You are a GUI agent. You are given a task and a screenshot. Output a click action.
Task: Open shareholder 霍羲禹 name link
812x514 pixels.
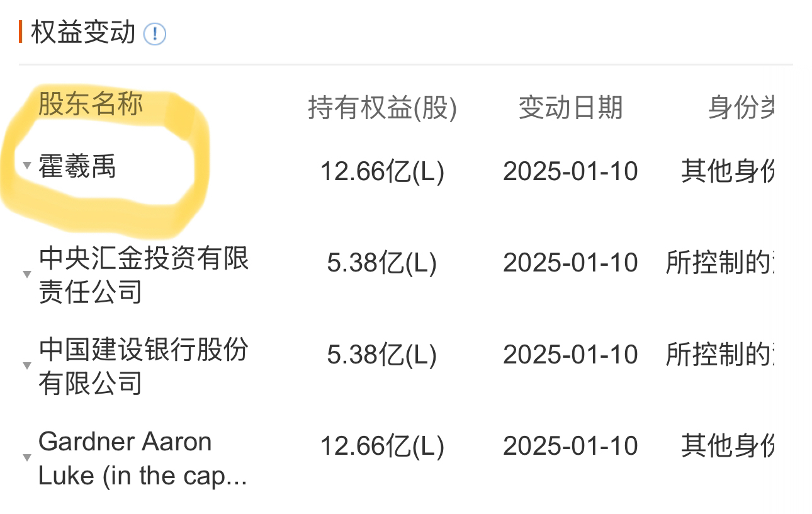pyautogui.click(x=77, y=168)
